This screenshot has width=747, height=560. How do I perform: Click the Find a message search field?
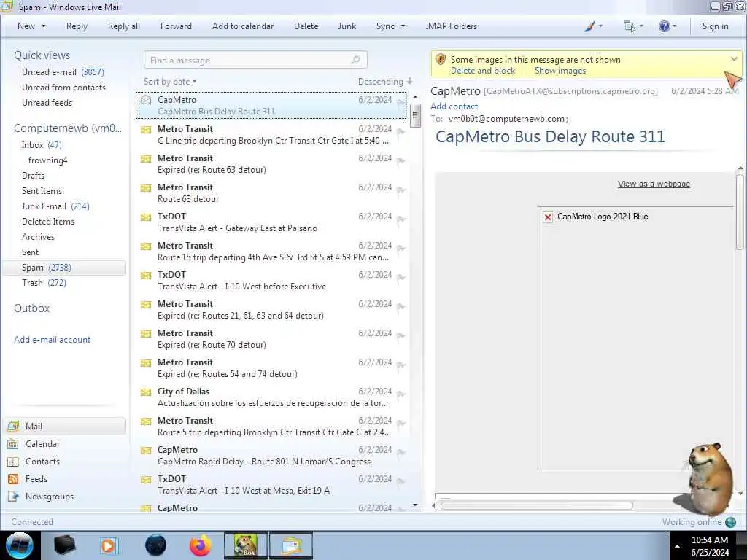point(255,60)
